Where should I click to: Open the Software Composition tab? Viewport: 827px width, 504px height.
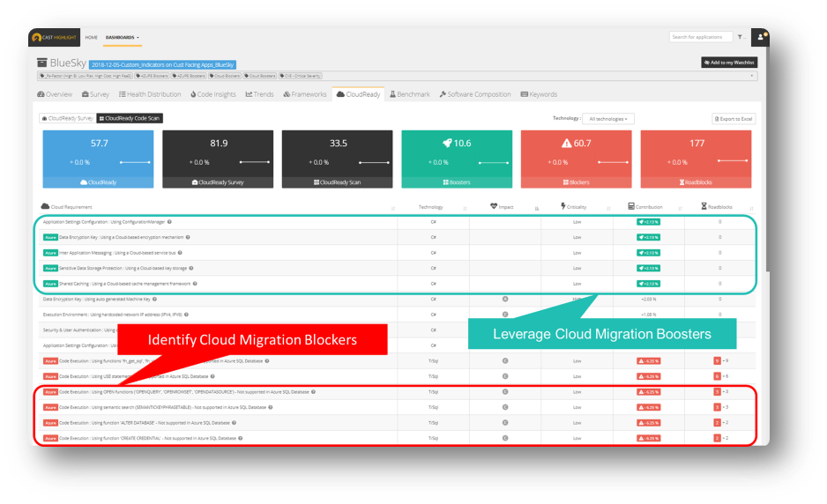[475, 94]
